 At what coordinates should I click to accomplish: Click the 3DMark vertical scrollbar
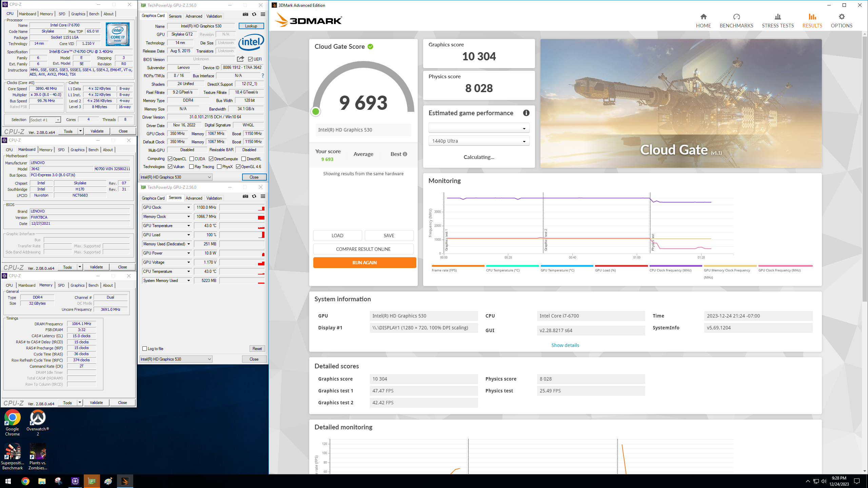pyautogui.click(x=865, y=169)
